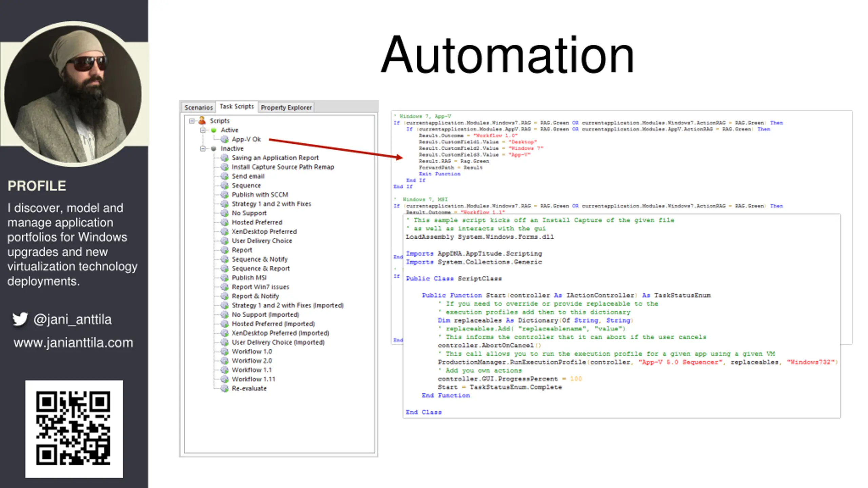Click the User Delivery Choice script icon
Viewport: 868px width, 488px height.
click(x=224, y=241)
